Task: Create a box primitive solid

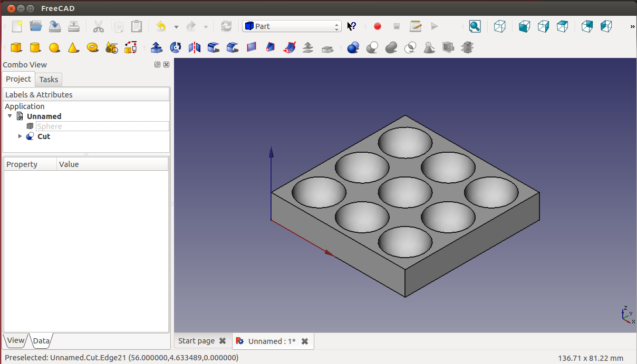Action: coord(16,48)
